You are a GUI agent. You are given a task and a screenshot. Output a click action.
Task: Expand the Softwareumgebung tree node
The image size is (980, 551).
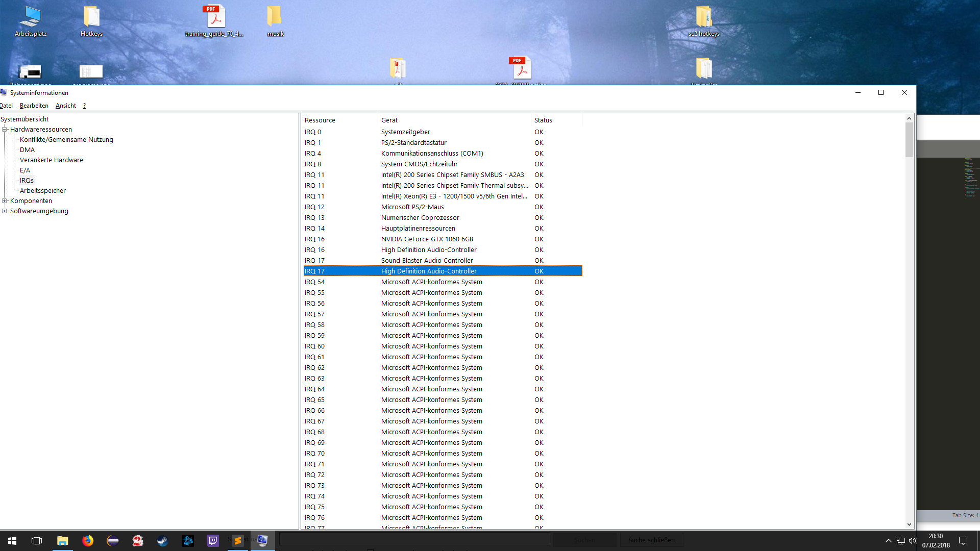(x=5, y=211)
